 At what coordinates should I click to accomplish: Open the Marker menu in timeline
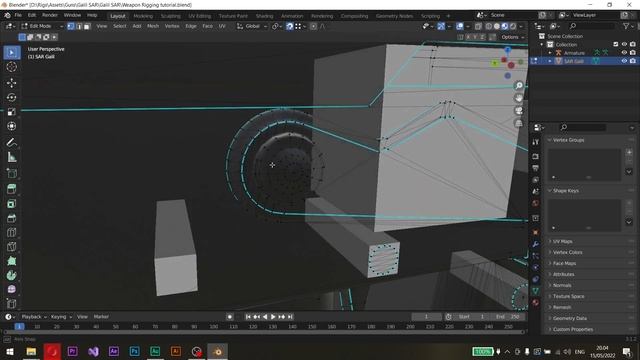point(101,317)
